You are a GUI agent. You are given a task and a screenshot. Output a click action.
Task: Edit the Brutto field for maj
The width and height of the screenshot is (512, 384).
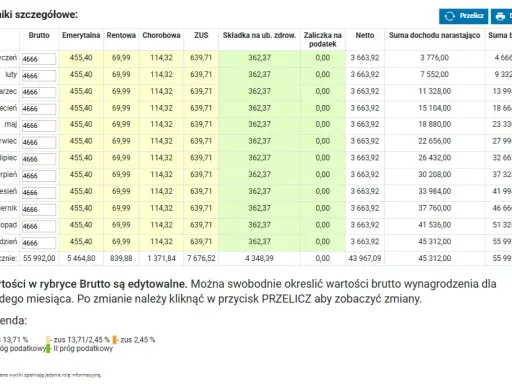click(39, 126)
